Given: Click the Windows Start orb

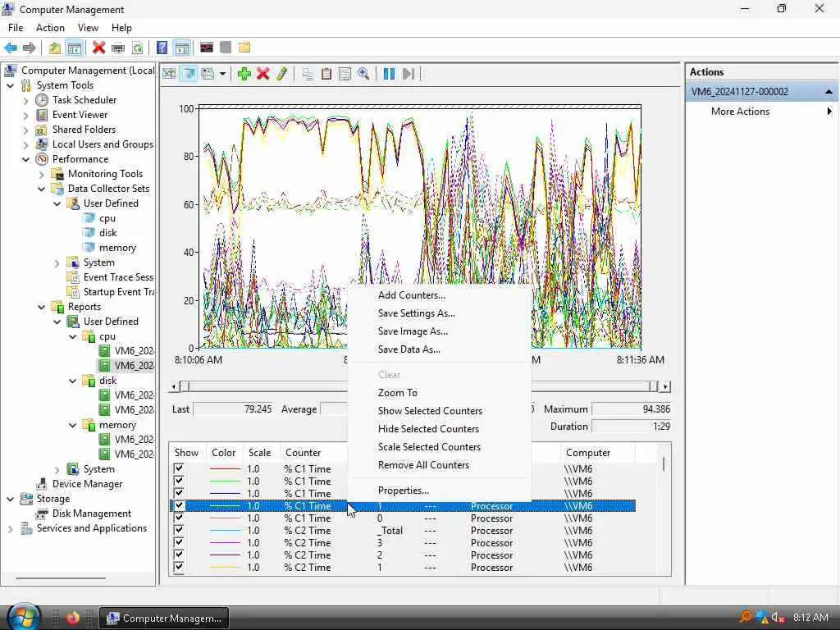Looking at the screenshot, I should pos(23,617).
